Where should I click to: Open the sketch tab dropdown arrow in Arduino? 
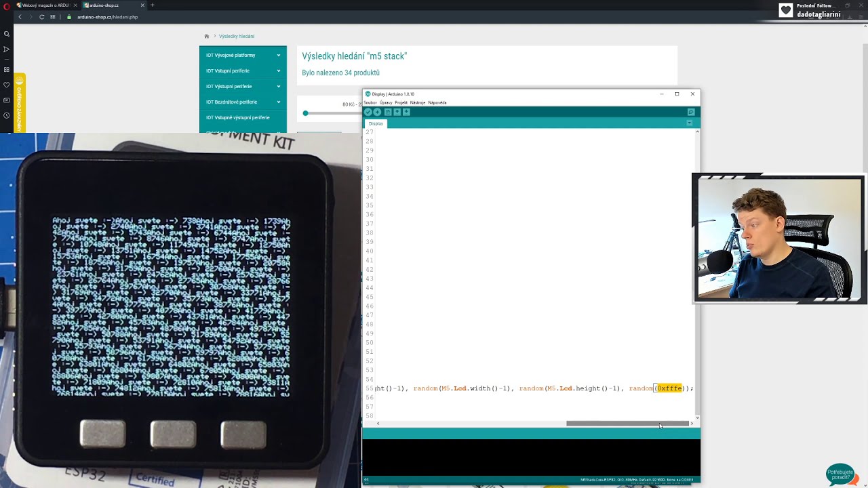[x=689, y=123]
